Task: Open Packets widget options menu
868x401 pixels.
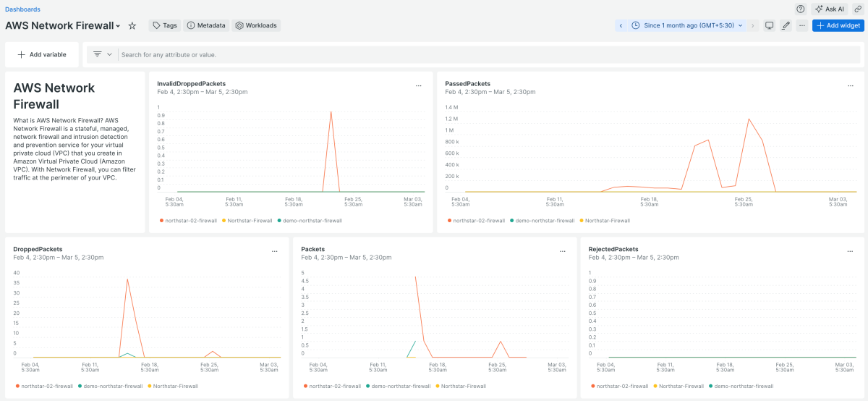Action: coord(562,251)
